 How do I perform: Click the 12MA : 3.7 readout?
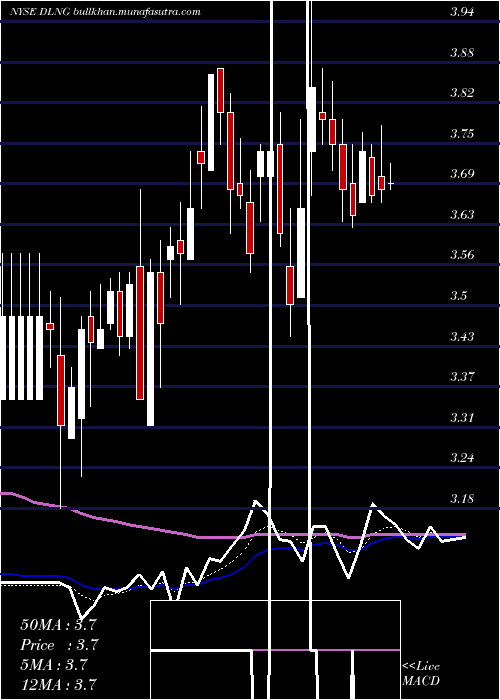coord(58,684)
